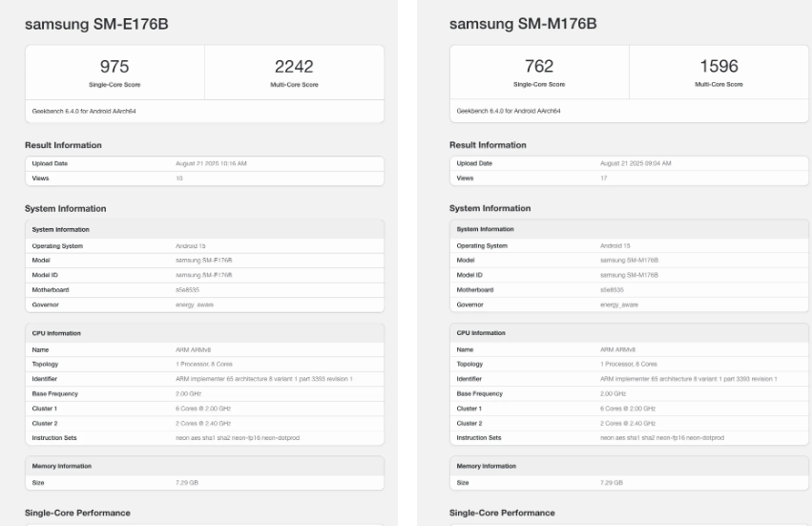Click the samsung SM-M176B page title
812x526 pixels.
(523, 24)
